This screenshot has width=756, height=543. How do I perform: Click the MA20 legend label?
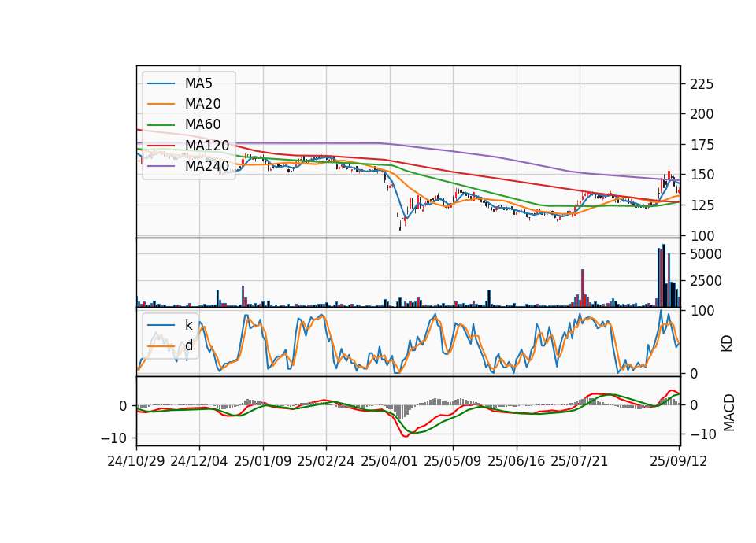coord(203,104)
